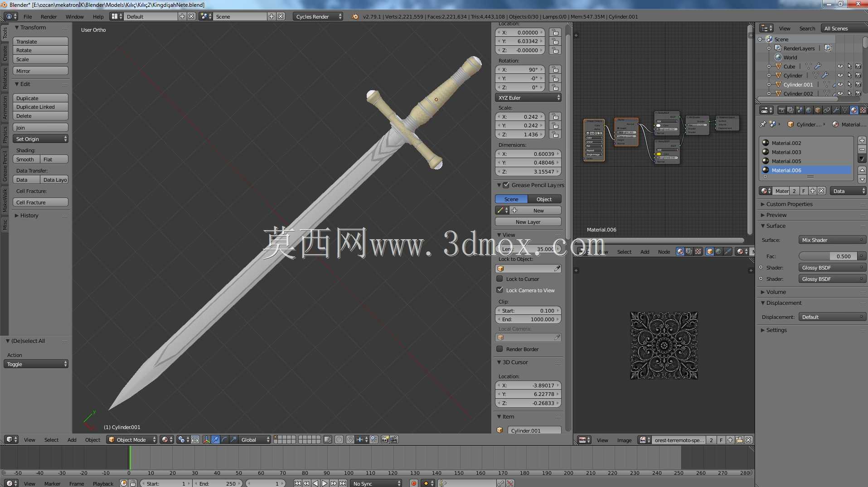This screenshot has height=487, width=868.
Task: Switch to the Create vertical tab
Action: click(x=5, y=53)
